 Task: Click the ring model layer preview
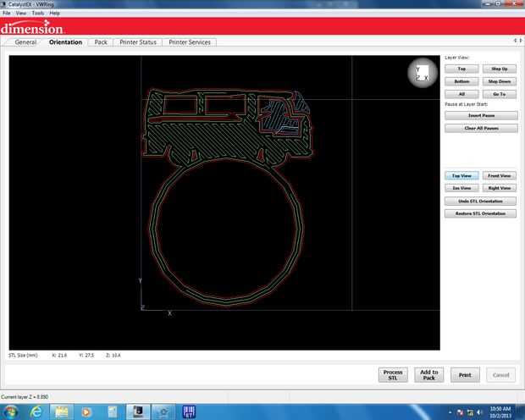(x=227, y=197)
